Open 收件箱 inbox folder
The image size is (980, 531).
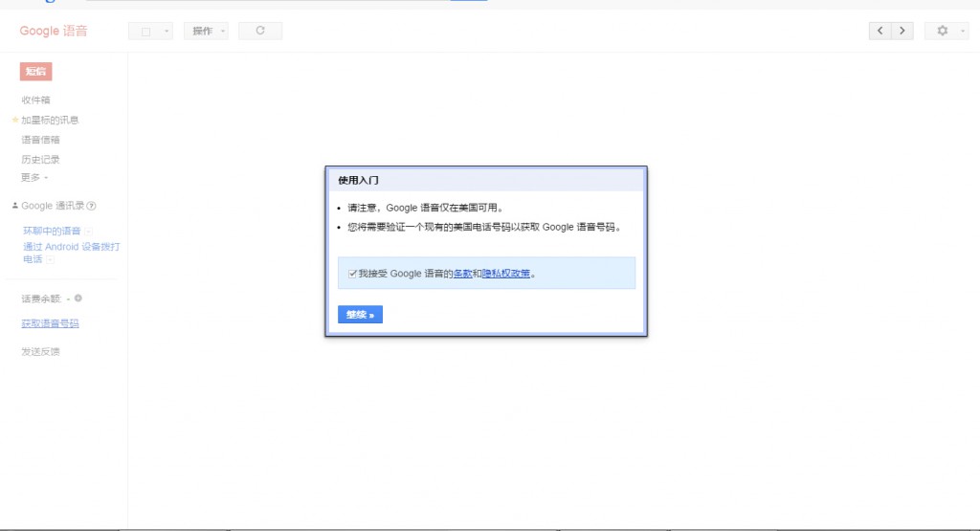click(x=35, y=100)
